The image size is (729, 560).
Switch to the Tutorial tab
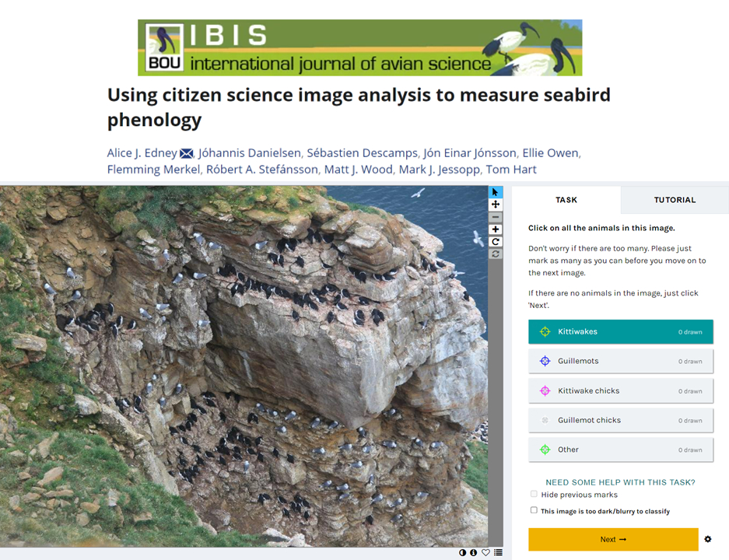click(675, 200)
